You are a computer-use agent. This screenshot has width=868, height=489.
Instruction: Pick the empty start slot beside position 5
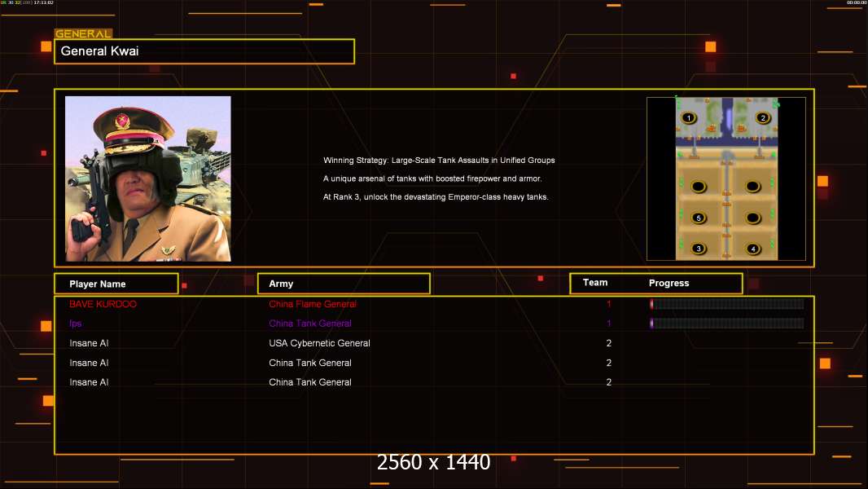753,218
